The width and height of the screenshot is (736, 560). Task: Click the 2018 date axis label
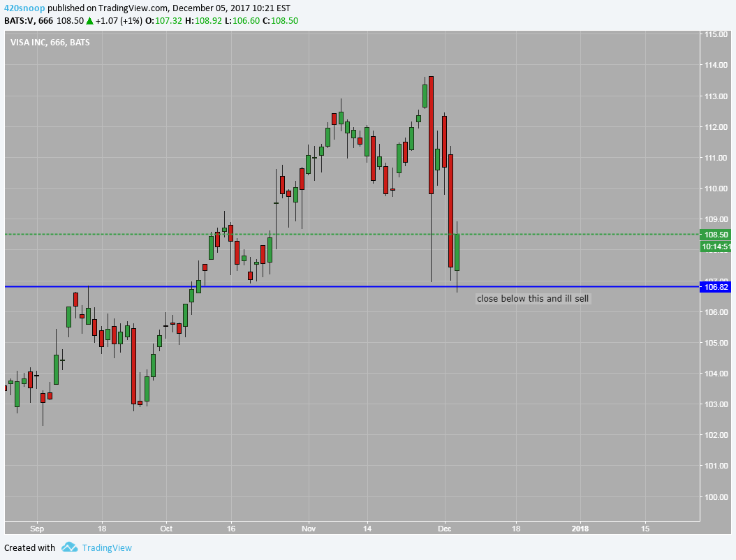click(x=580, y=529)
